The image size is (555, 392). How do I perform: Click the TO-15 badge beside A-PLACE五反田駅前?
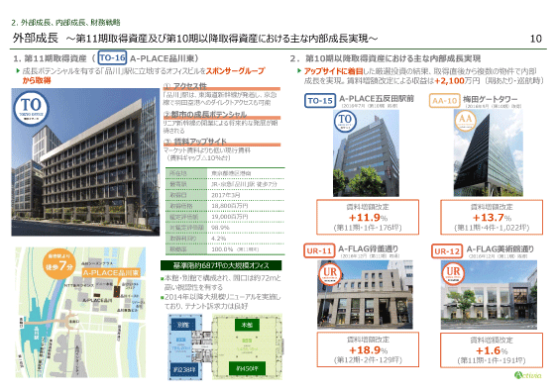tap(320, 101)
